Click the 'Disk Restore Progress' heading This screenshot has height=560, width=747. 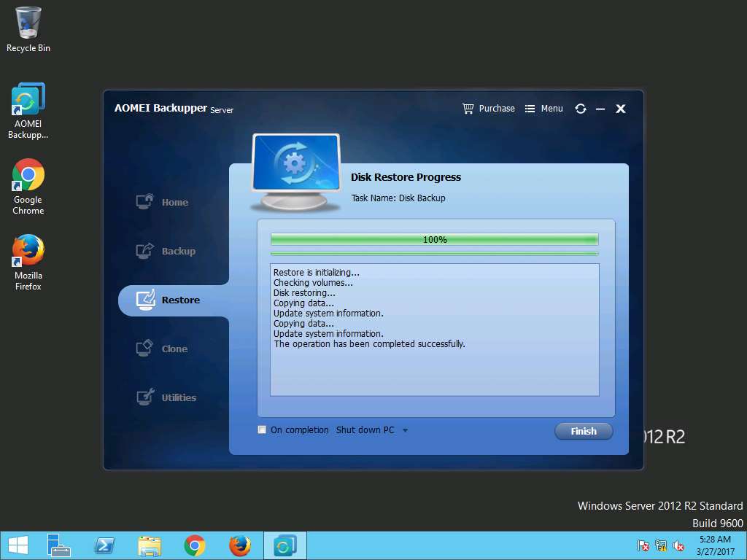[x=406, y=177]
